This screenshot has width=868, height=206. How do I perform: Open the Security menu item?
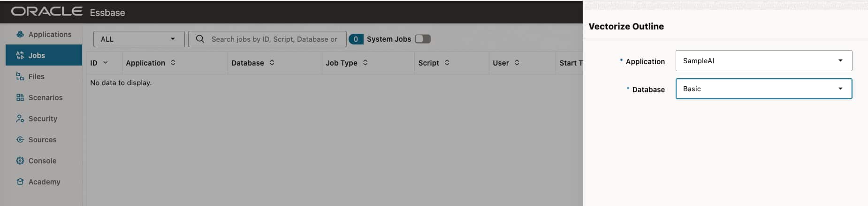(x=43, y=118)
